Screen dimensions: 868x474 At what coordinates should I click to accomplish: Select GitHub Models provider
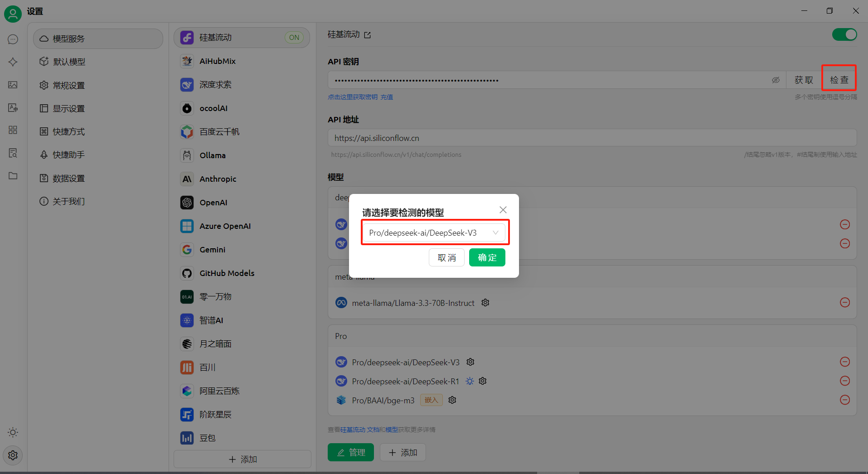[x=242, y=273]
